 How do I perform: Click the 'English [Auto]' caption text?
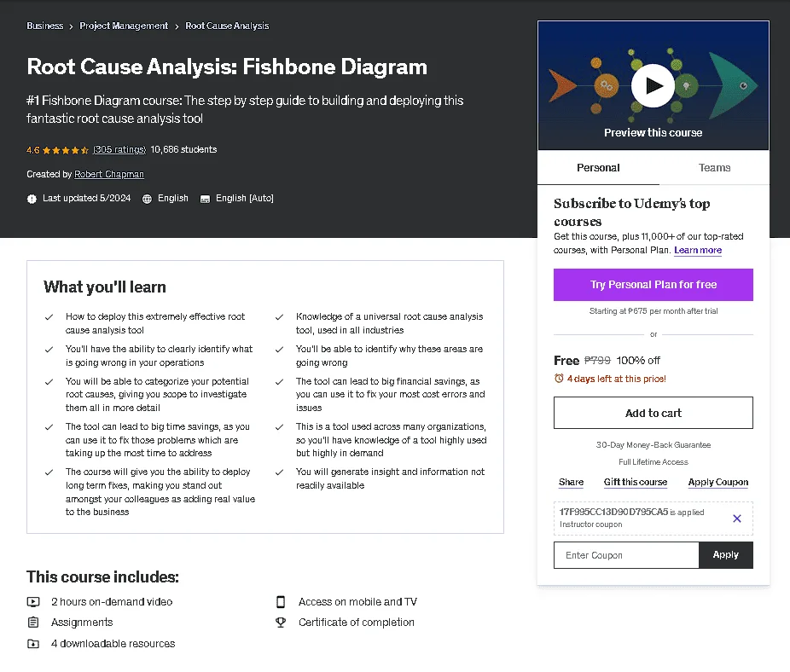pos(244,199)
